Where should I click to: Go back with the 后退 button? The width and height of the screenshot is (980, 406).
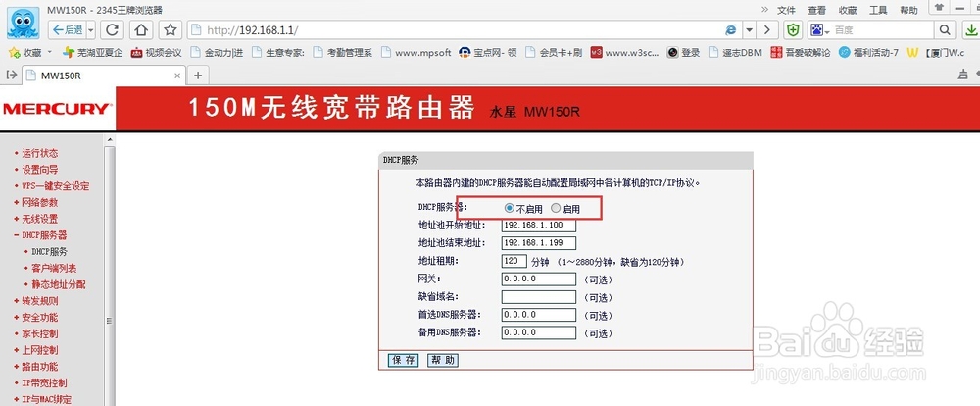67,29
